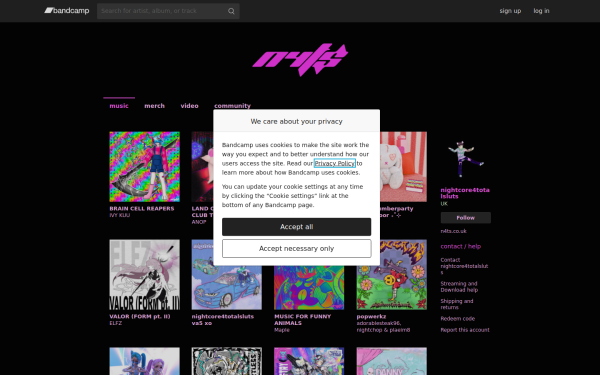This screenshot has height=375, width=600.
Task: Switch to the video tab
Action: pos(189,106)
